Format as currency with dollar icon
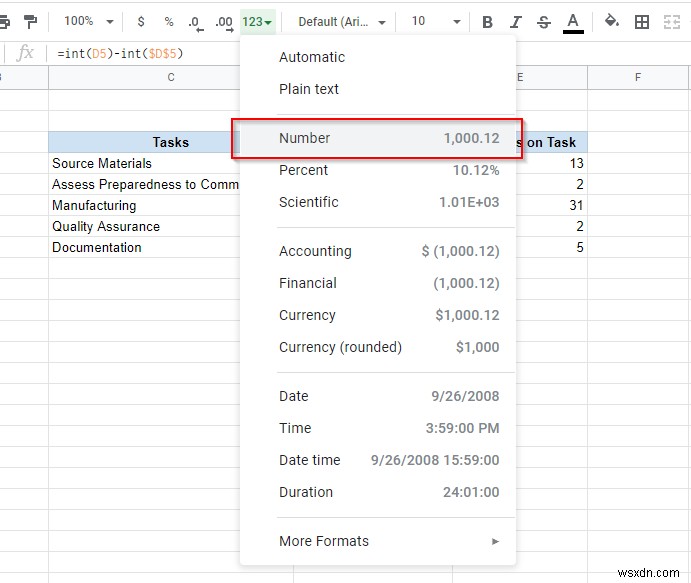This screenshot has height=583, width=691. (141, 21)
